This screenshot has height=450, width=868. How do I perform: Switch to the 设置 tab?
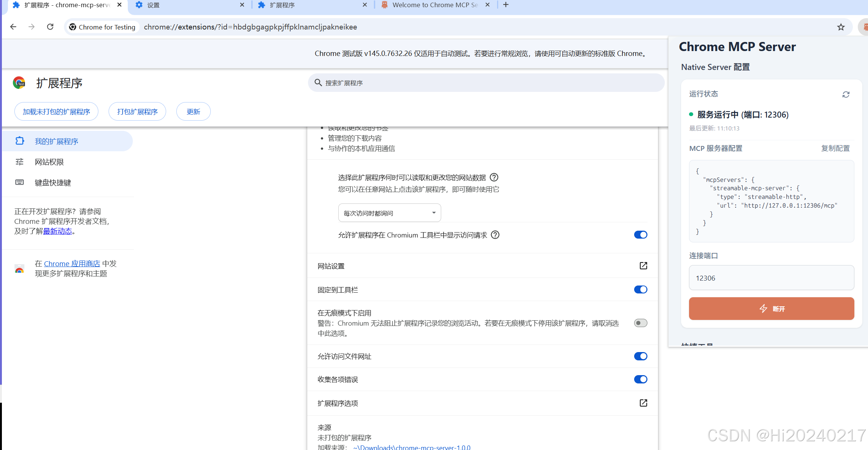[152, 5]
